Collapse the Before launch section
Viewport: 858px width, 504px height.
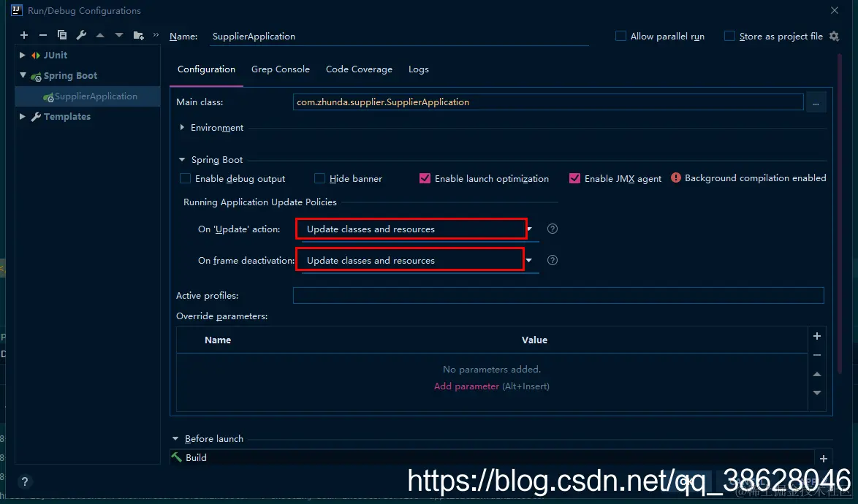tap(175, 438)
